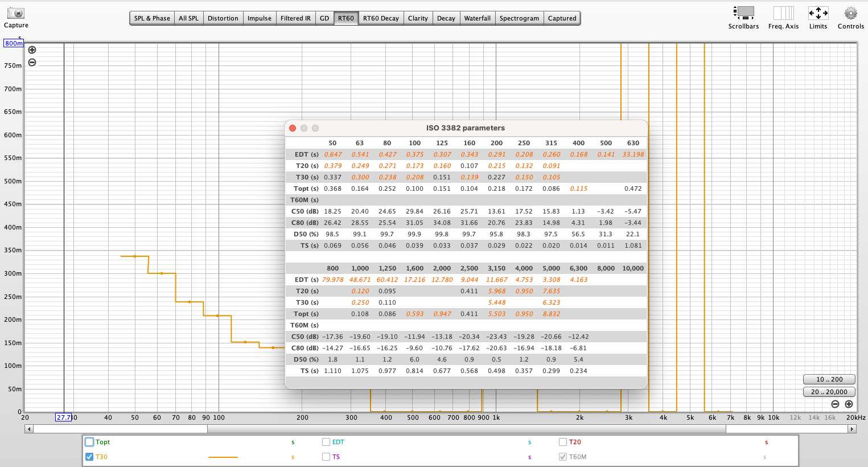The image size is (868, 467).
Task: Click T30 value 0.337 in 50 column
Action: click(332, 177)
